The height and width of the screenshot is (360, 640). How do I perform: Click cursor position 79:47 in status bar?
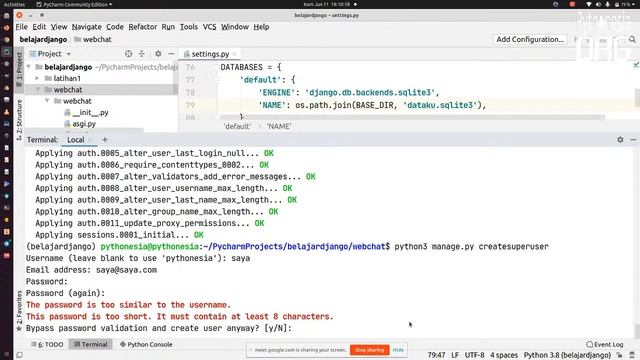point(436,355)
